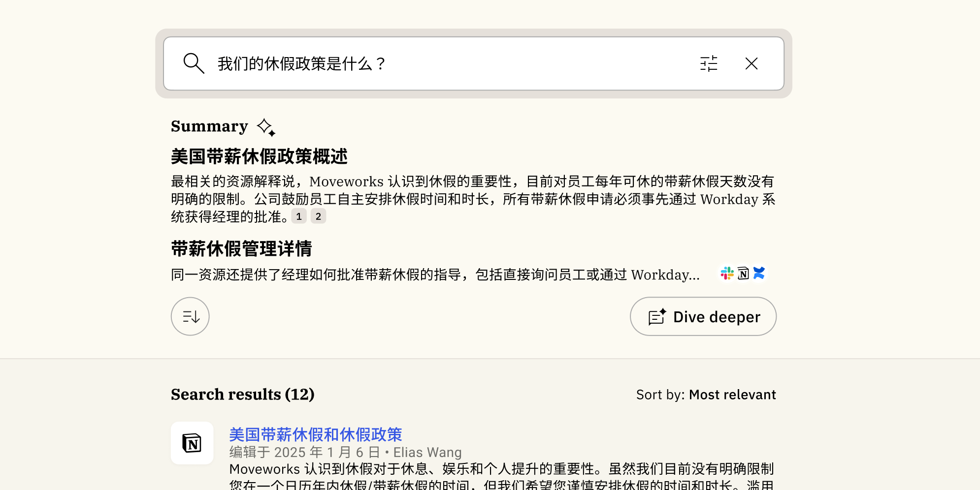This screenshot has height=490, width=980.
Task: Clear the search query with the X
Action: (x=751, y=63)
